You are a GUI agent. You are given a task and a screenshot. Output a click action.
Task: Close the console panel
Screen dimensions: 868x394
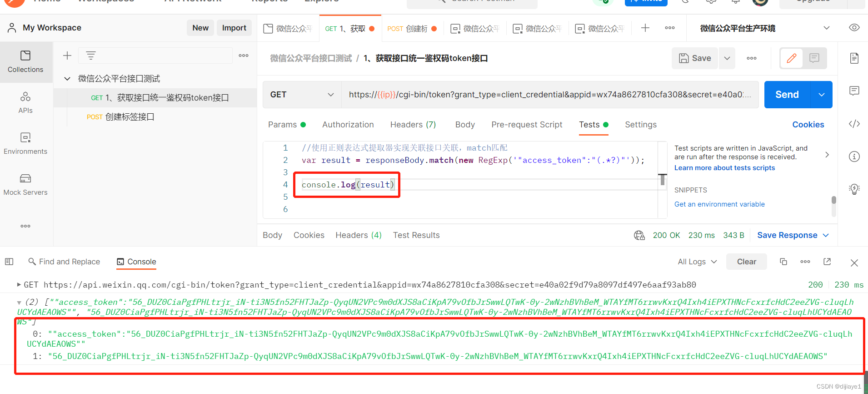(854, 263)
